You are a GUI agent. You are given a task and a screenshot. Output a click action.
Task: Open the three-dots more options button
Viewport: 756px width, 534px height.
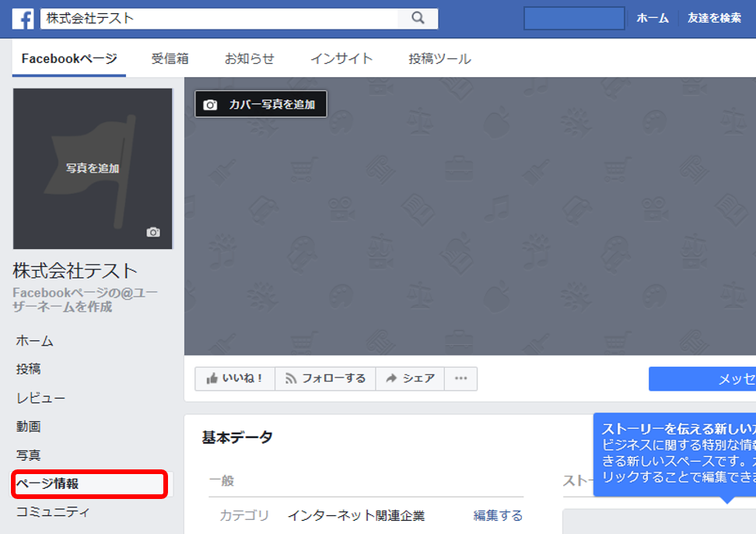click(x=461, y=378)
